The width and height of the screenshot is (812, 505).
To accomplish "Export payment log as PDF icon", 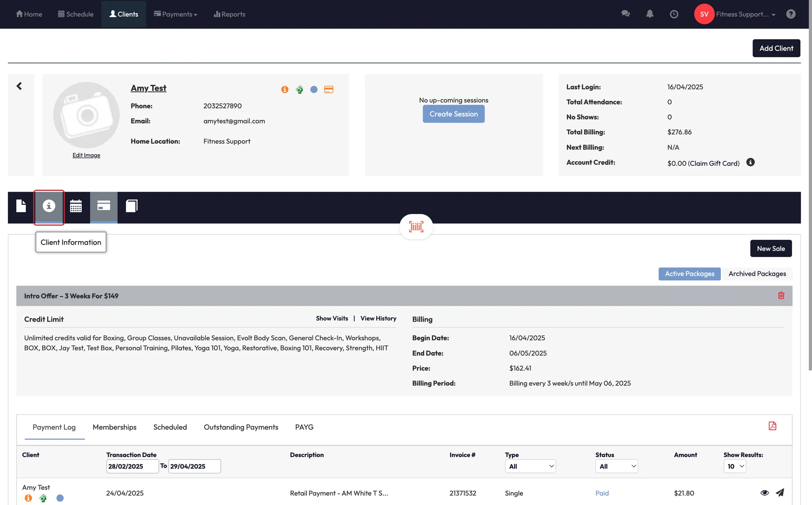I will (772, 426).
